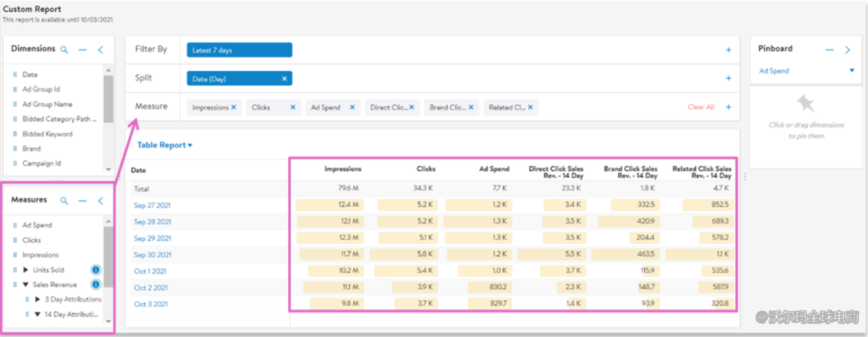
Task: Remove the Date (Day) split chip
Action: pos(284,79)
